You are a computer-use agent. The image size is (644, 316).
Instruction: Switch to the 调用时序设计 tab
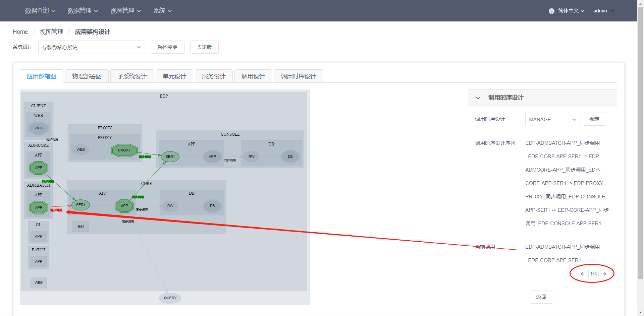tap(299, 76)
